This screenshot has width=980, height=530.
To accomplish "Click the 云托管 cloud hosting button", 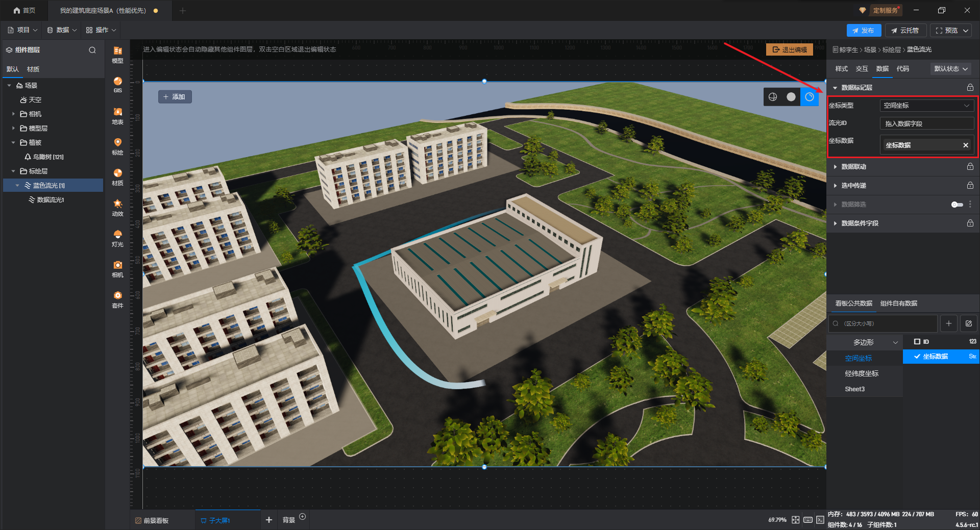I will (x=905, y=31).
